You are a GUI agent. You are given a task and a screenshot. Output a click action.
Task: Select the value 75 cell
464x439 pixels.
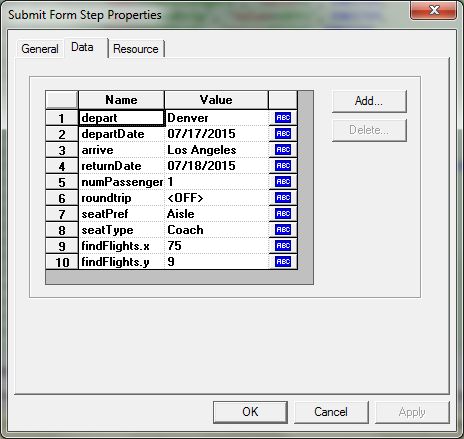(217, 246)
